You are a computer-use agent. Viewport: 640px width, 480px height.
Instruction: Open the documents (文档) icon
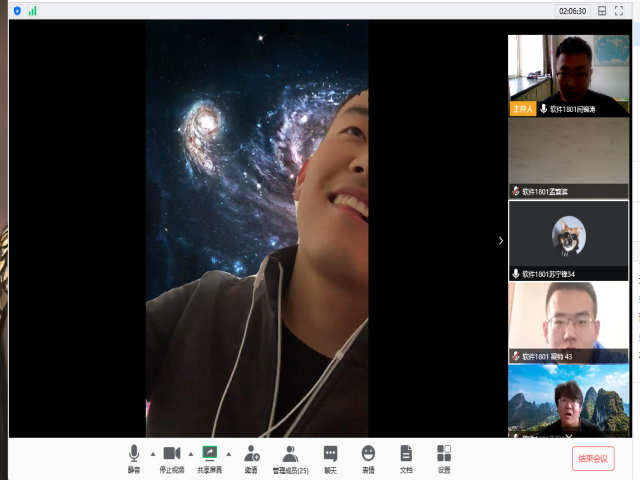pyautogui.click(x=406, y=457)
